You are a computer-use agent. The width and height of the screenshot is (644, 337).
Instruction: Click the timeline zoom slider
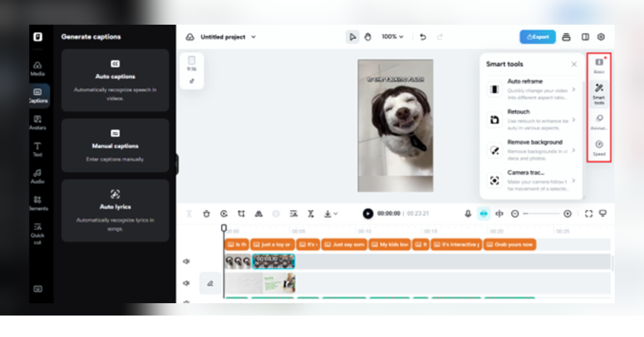(541, 214)
